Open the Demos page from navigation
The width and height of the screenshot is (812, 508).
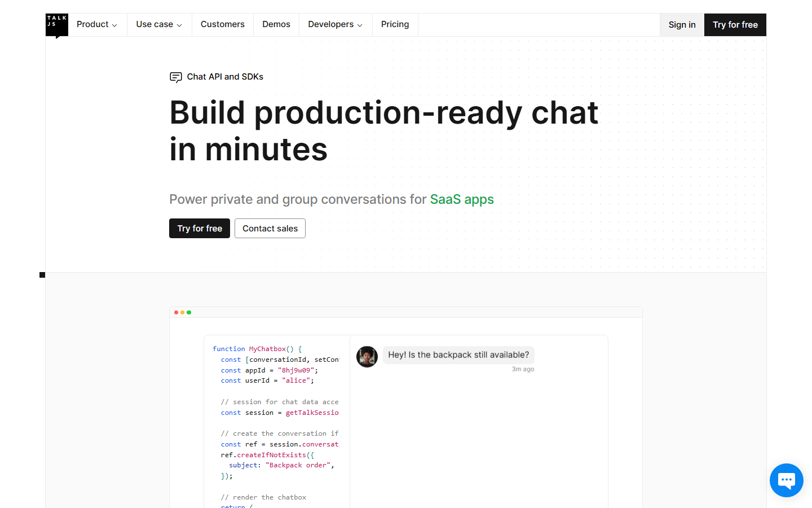point(276,24)
